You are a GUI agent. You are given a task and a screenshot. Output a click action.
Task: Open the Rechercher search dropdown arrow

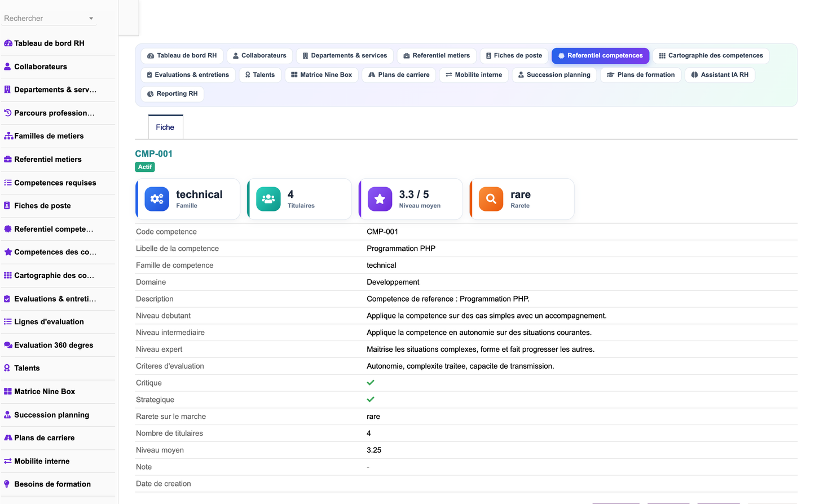(91, 19)
